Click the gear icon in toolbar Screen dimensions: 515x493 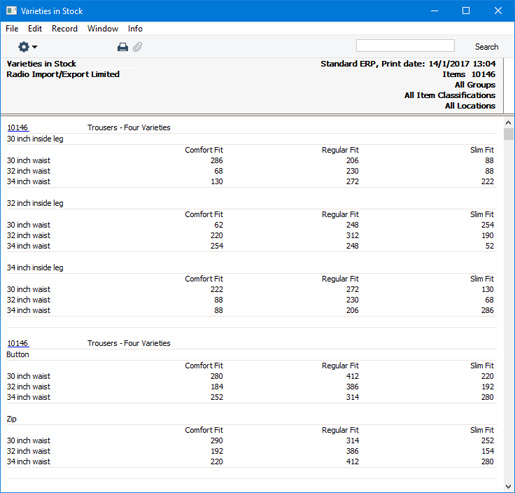click(x=24, y=47)
